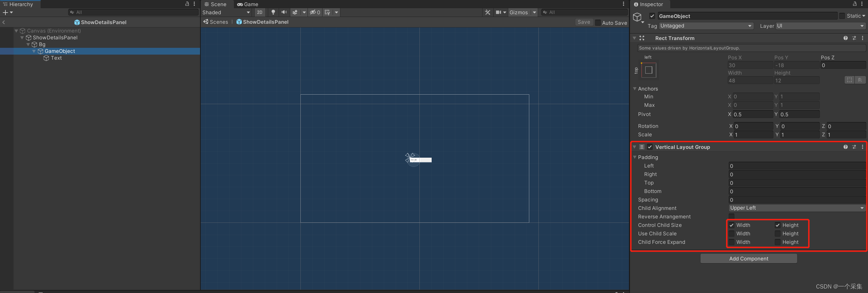Collapse Bg node in Hierarchy
This screenshot has width=868, height=293.
coord(28,44)
